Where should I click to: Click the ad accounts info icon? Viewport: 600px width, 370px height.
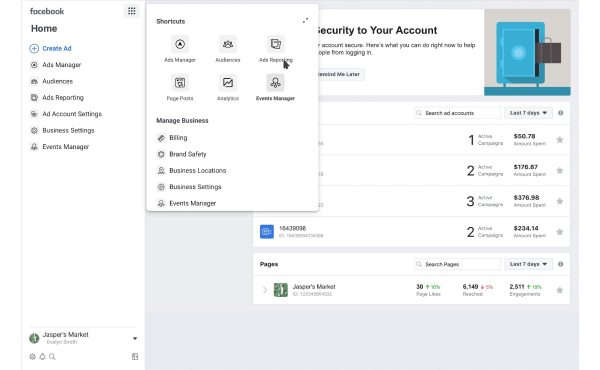point(561,113)
